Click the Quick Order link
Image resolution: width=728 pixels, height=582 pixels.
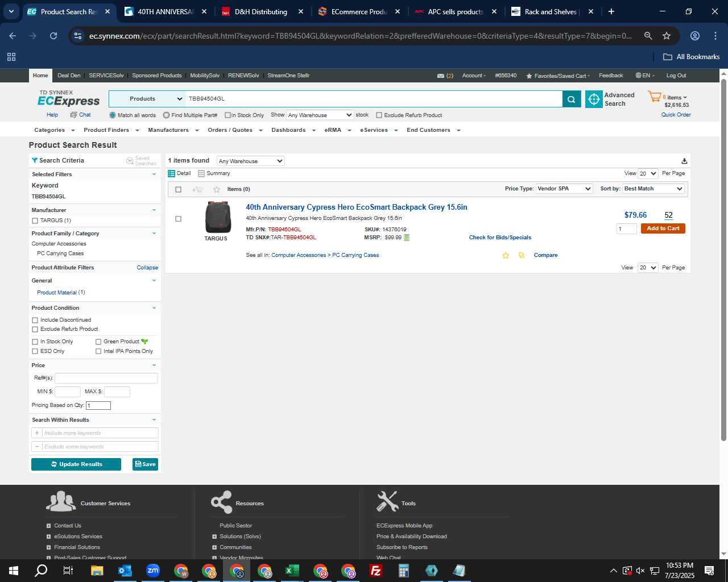tap(676, 115)
